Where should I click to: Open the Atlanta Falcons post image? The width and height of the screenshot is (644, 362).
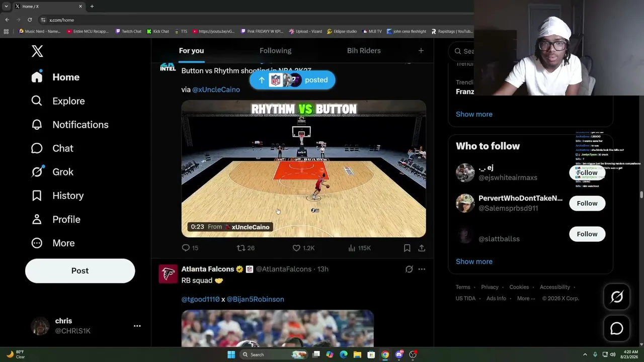point(278,328)
